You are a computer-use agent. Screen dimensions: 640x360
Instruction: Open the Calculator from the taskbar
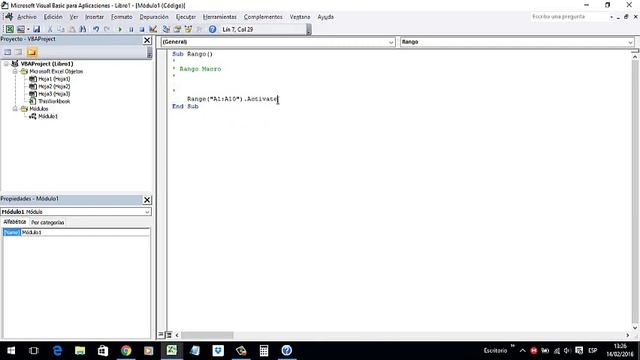coord(264,351)
